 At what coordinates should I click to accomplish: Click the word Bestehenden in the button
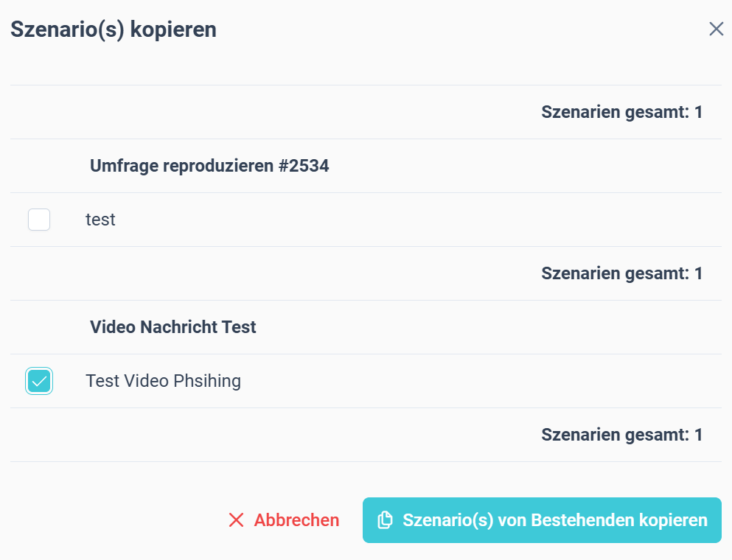click(583, 520)
